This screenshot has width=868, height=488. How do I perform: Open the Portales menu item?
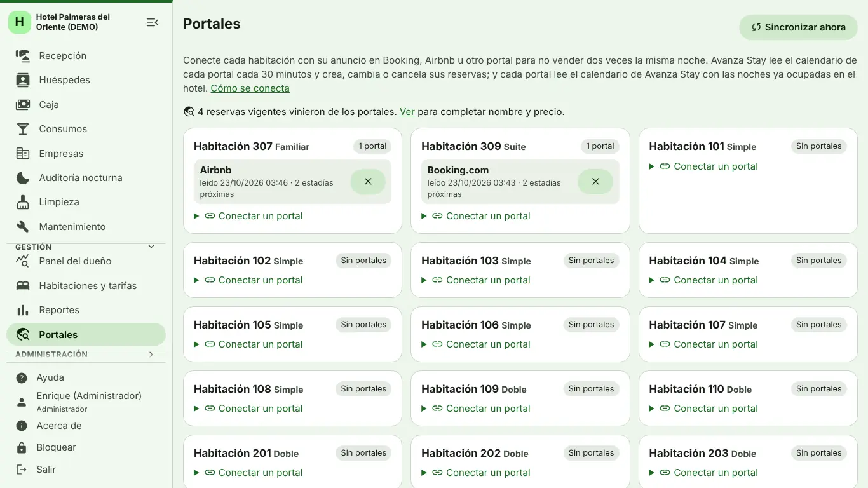(86, 335)
